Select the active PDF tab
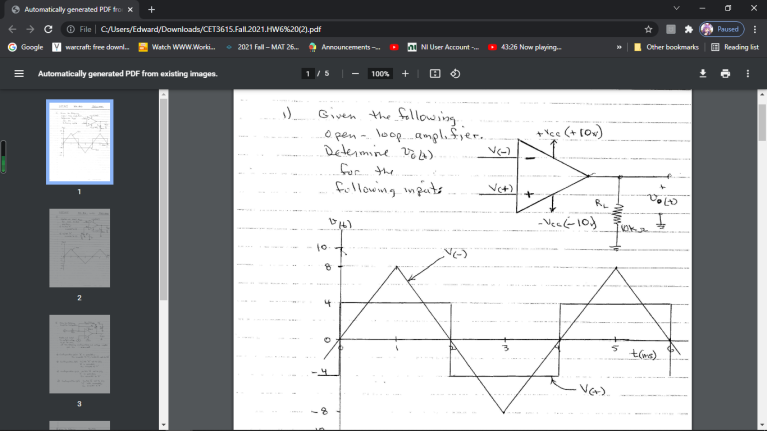Viewport: 767px width, 431px height. 72,9
